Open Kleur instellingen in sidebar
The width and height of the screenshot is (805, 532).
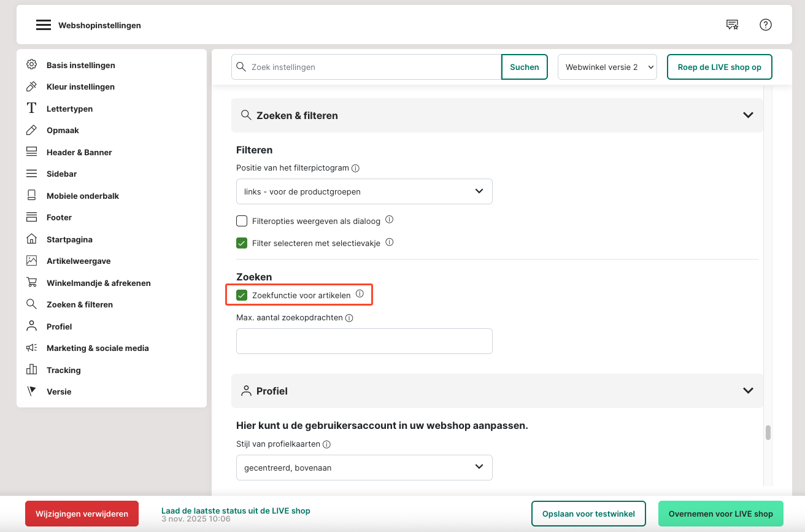[80, 87]
